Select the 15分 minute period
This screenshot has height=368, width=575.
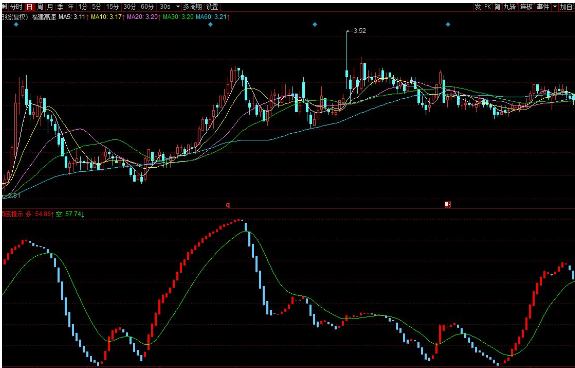[x=112, y=7]
